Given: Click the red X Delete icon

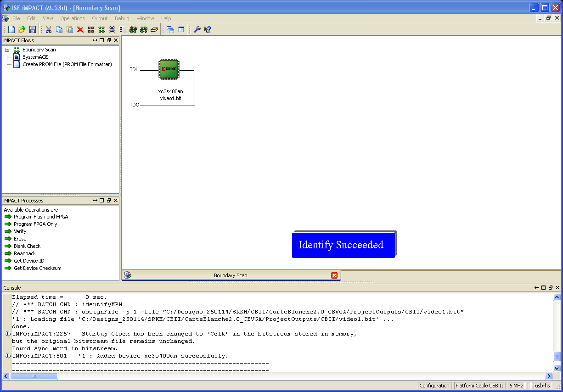Looking at the screenshot, I should tap(80, 29).
